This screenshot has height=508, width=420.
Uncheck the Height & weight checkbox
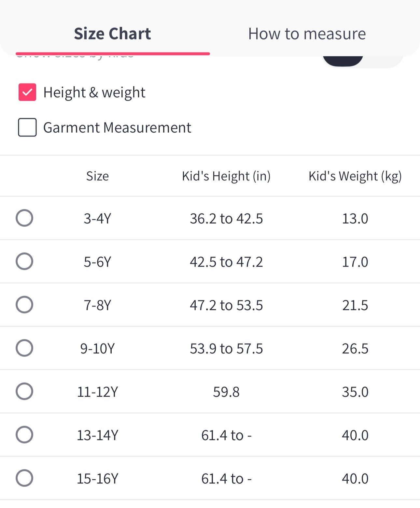pos(27,92)
